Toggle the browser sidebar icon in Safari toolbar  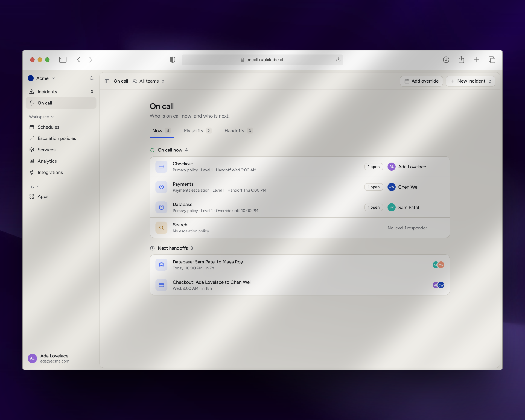[63, 60]
